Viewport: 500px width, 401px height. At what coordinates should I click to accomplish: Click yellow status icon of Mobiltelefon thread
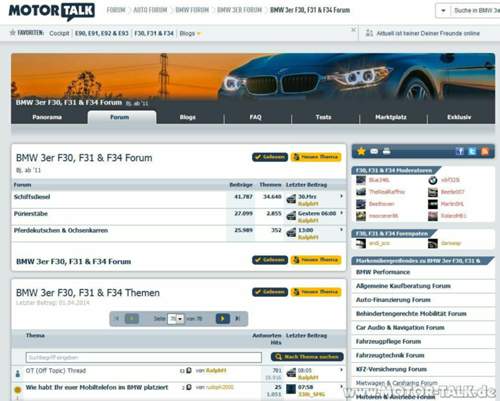[18, 389]
